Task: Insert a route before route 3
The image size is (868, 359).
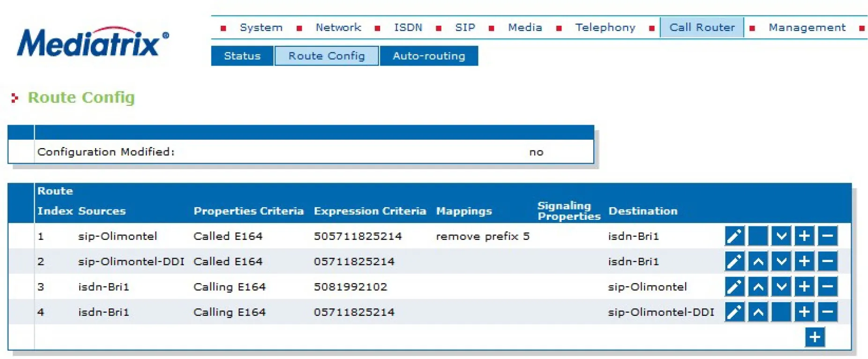Action: [804, 286]
